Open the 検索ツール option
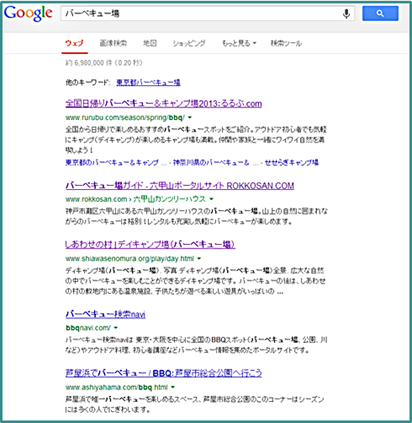 (x=286, y=43)
